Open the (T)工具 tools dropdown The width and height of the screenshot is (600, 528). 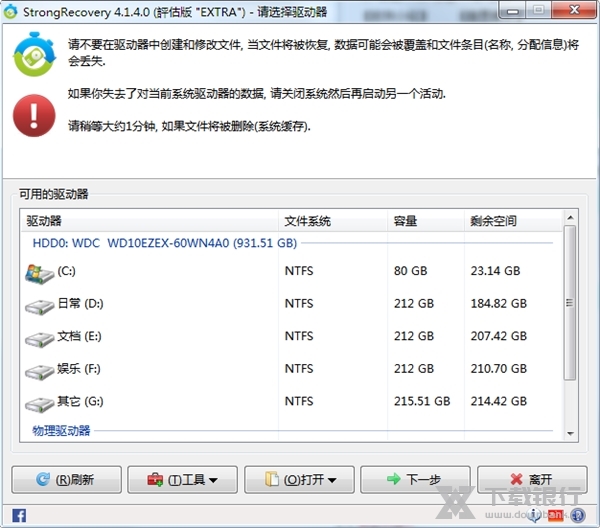point(183,479)
